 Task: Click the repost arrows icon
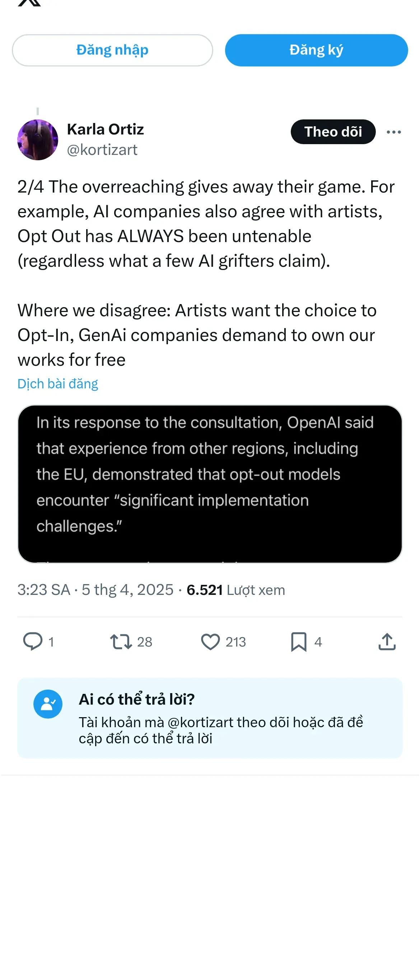(x=121, y=642)
